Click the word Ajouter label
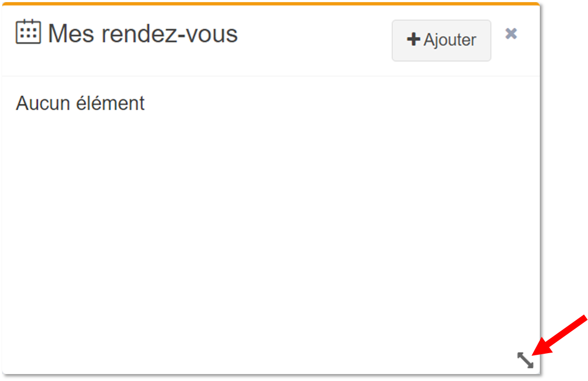This screenshot has width=588, height=381. [450, 40]
